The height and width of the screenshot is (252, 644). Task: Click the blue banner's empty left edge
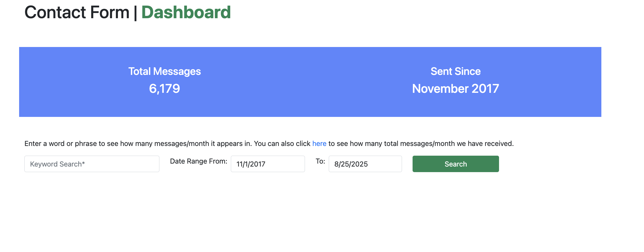(x=35, y=82)
